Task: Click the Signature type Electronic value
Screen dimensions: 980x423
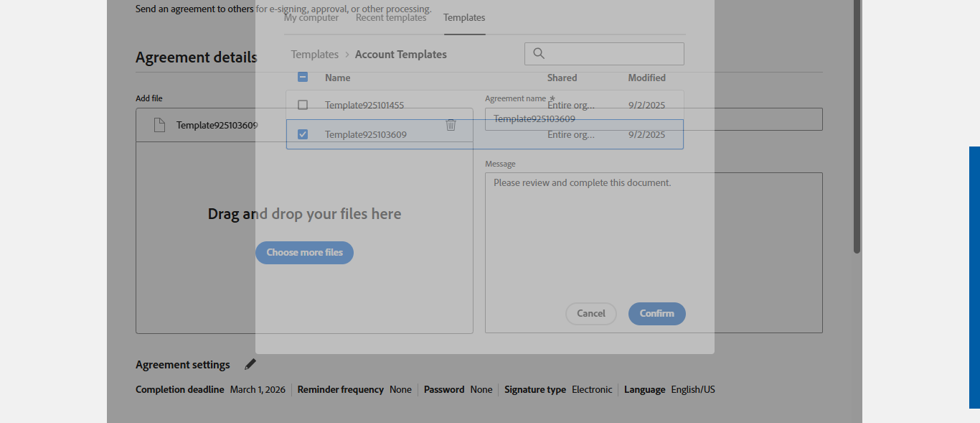Action: (x=592, y=390)
